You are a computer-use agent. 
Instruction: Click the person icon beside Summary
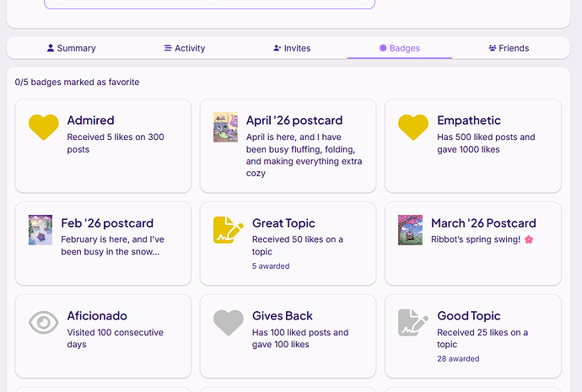51,48
